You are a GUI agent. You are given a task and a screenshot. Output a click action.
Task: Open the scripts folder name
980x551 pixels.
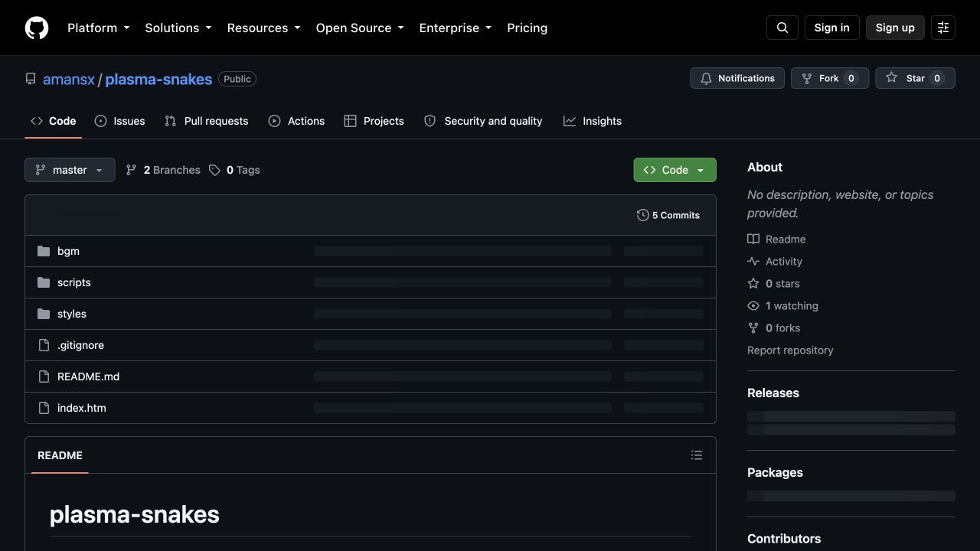click(74, 282)
